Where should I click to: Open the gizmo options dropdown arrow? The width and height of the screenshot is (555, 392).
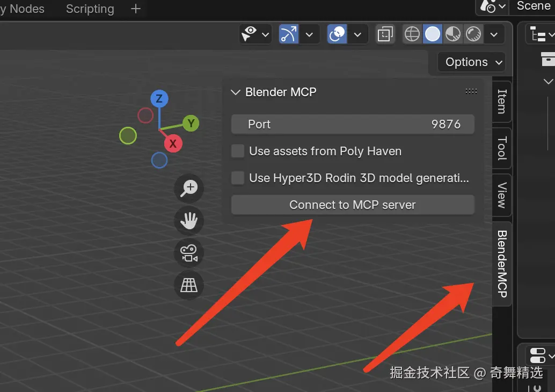pyautogui.click(x=309, y=34)
